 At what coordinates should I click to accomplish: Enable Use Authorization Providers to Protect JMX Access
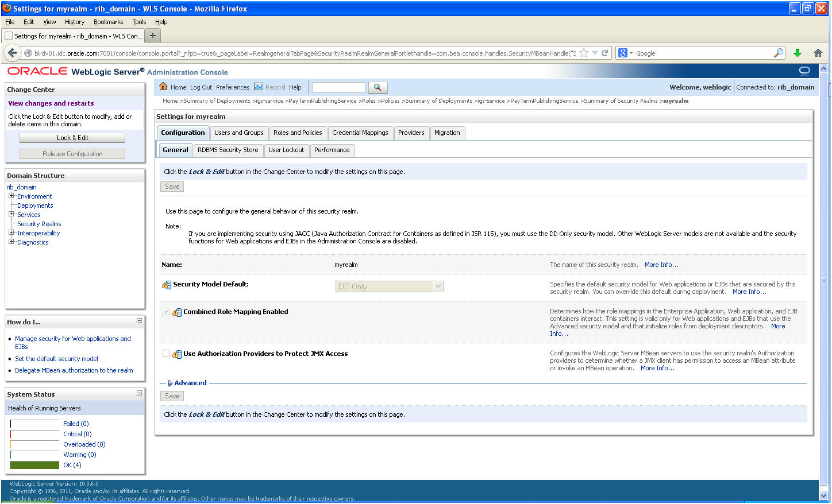tap(166, 354)
